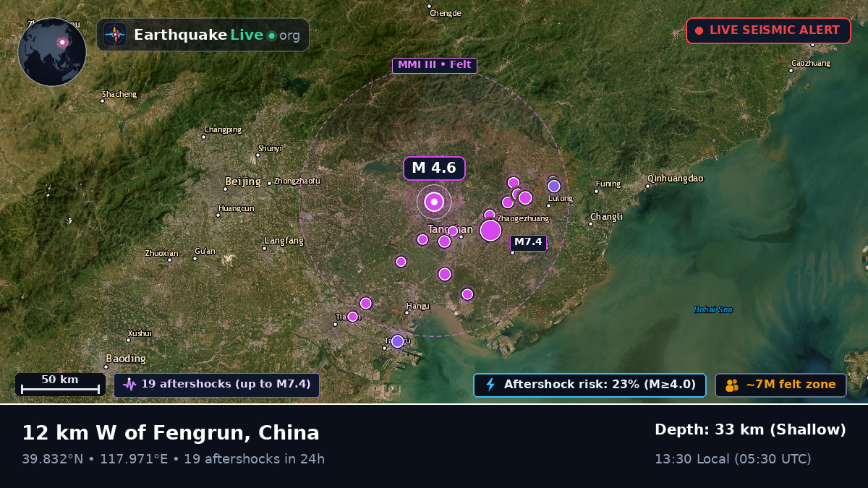Click the Bohai Sea label
868x488 pixels.
coord(713,309)
